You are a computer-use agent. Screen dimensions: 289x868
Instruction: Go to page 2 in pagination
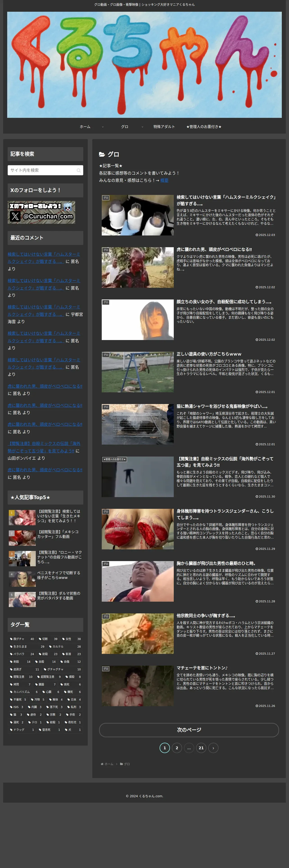click(x=177, y=748)
